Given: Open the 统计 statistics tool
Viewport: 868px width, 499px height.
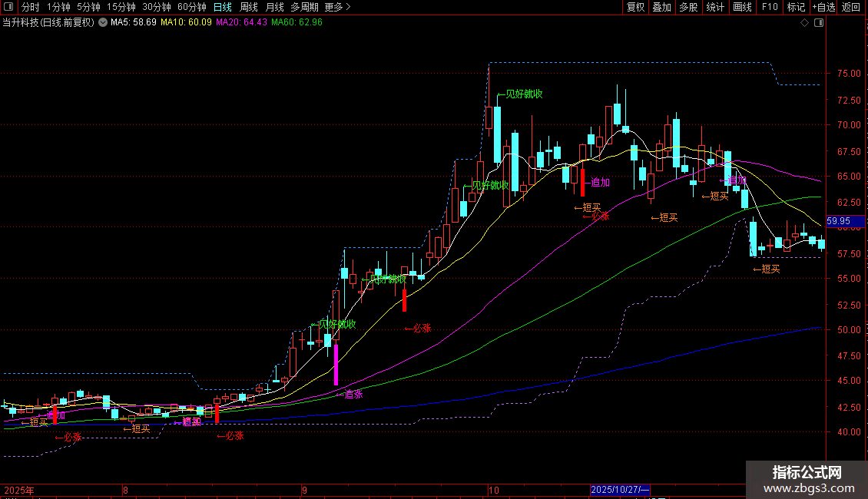Looking at the screenshot, I should coord(715,7).
